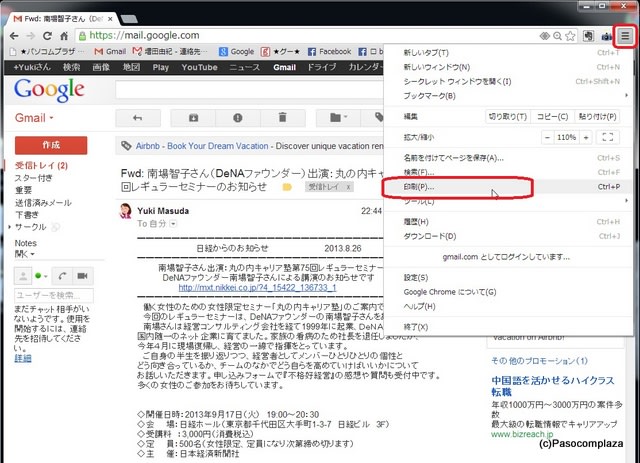Screen dimensions: 640x463
Task: Click 詳細 link under chat notice
Action: (x=23, y=358)
